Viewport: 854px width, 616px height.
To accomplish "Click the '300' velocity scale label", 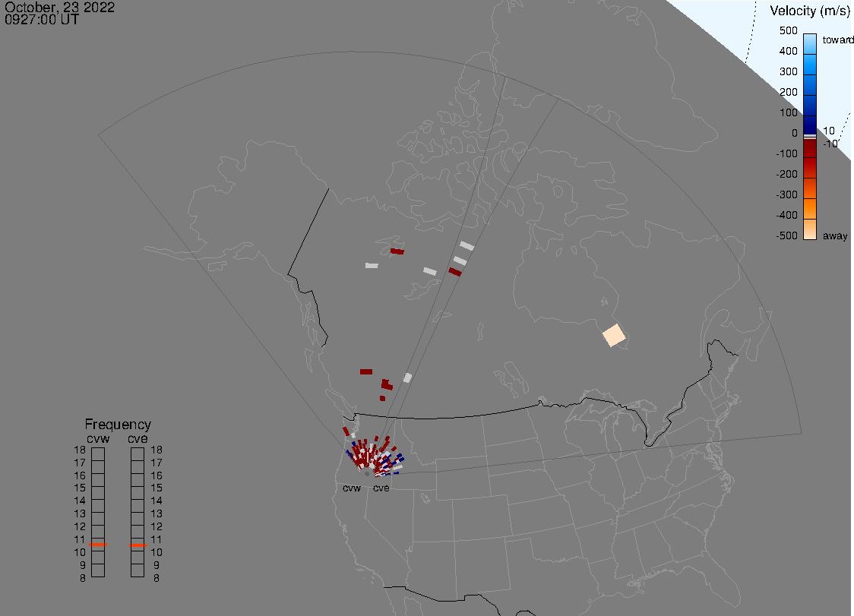I will 788,72.
